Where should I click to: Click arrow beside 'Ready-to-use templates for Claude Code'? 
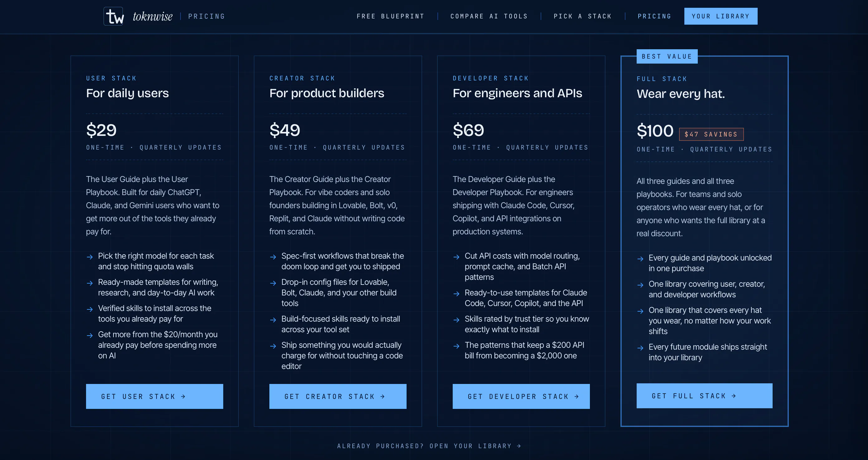456,294
